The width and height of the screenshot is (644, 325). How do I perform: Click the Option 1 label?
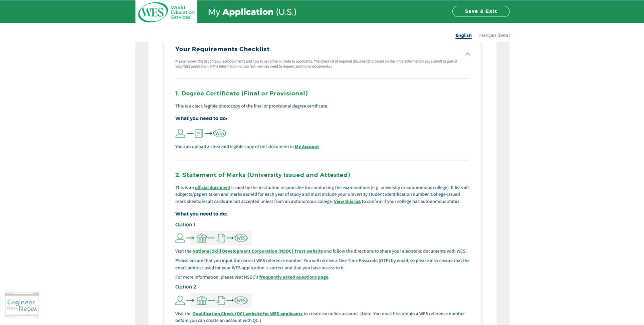point(185,225)
